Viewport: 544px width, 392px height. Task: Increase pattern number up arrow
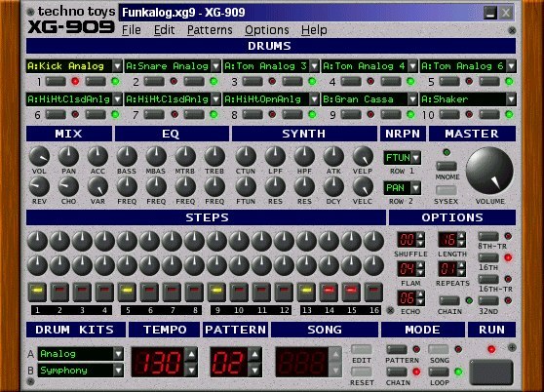click(255, 355)
